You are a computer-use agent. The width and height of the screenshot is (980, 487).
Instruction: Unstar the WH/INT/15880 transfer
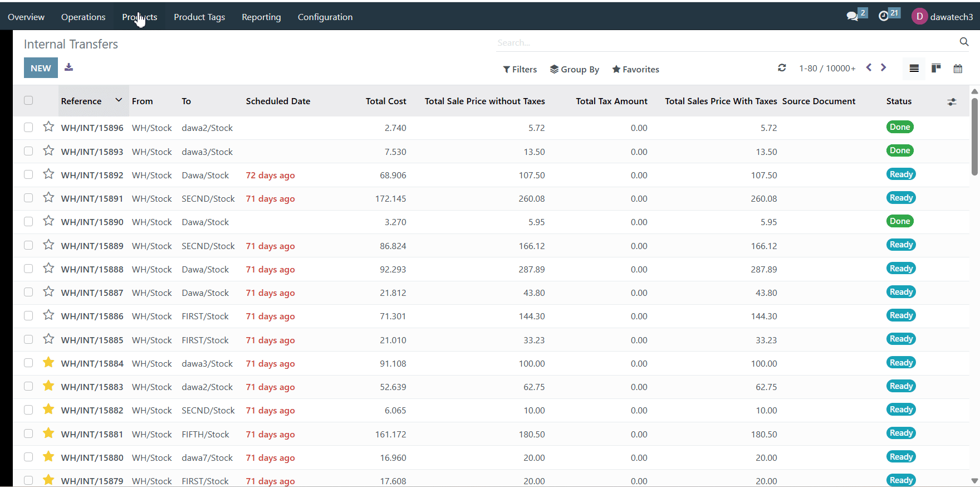click(x=48, y=457)
